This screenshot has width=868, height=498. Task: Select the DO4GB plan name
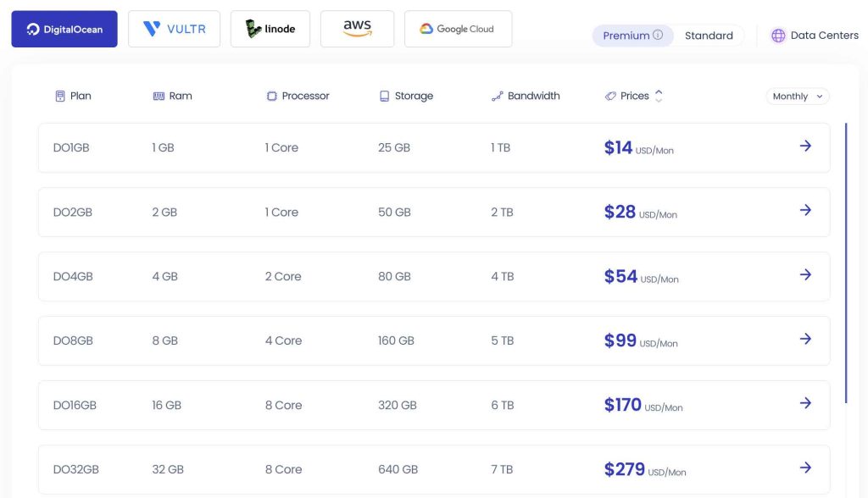coord(73,277)
